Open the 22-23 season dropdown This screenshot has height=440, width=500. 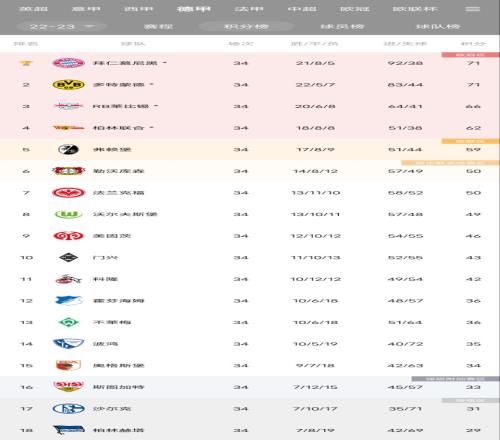coord(62,27)
